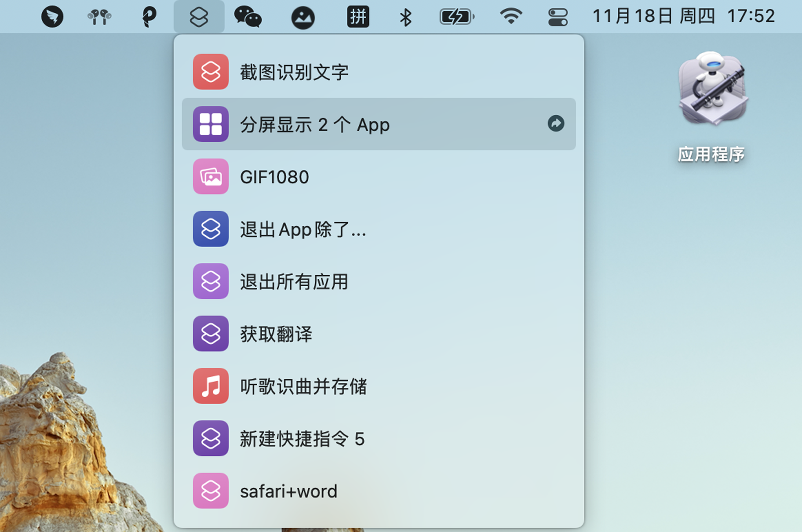Choose 新建快捷指令 5 from the menu

(x=302, y=439)
